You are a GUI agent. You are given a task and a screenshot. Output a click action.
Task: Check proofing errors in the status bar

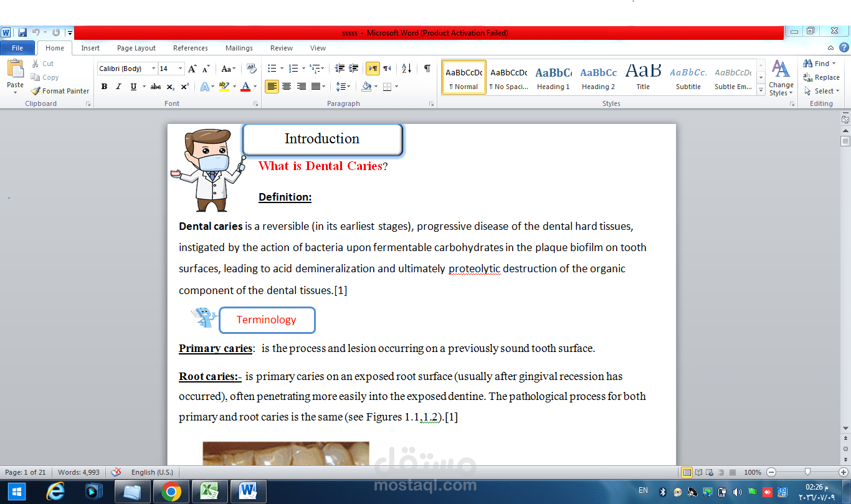(x=116, y=472)
